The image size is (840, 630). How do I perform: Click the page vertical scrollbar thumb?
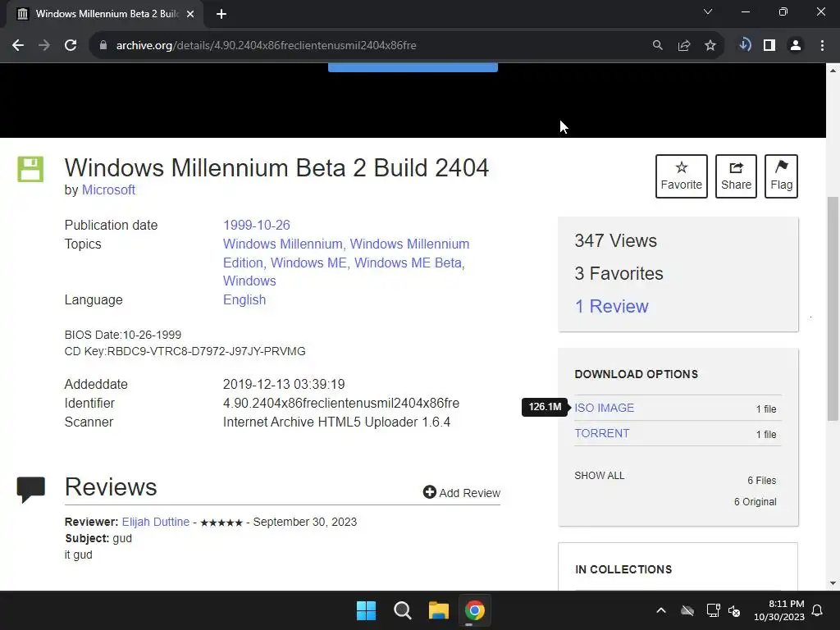[833, 308]
